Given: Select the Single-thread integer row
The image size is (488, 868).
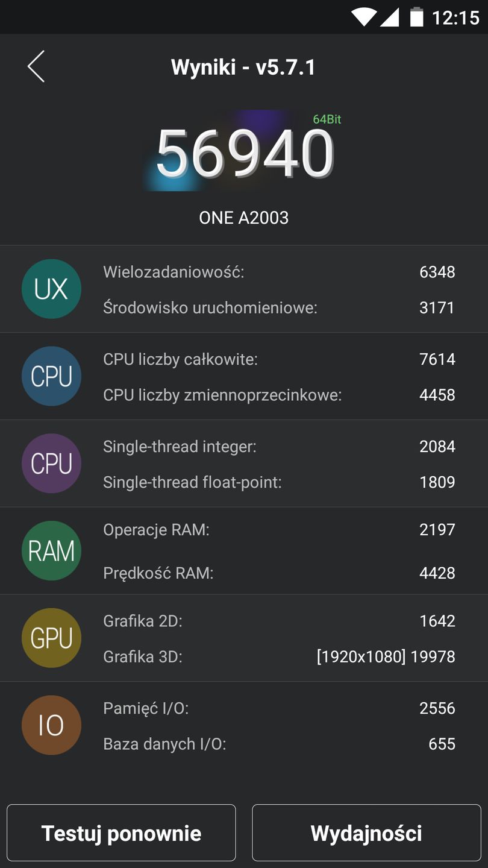Looking at the screenshot, I should [279, 447].
